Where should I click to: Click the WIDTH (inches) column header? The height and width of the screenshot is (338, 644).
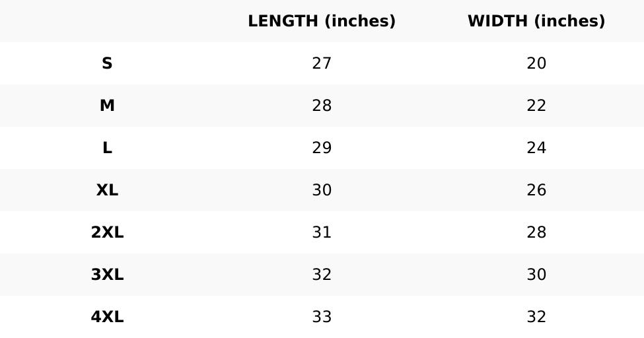pos(536,21)
